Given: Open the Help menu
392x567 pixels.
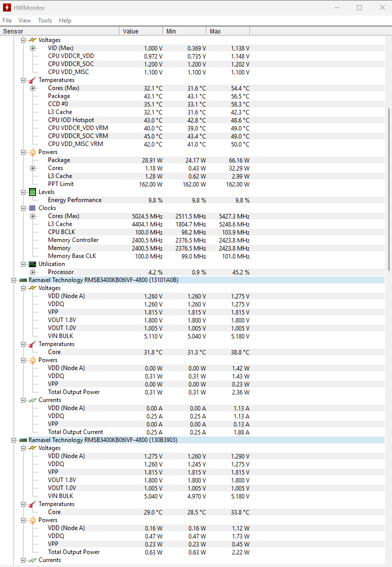Looking at the screenshot, I should pos(65,20).
